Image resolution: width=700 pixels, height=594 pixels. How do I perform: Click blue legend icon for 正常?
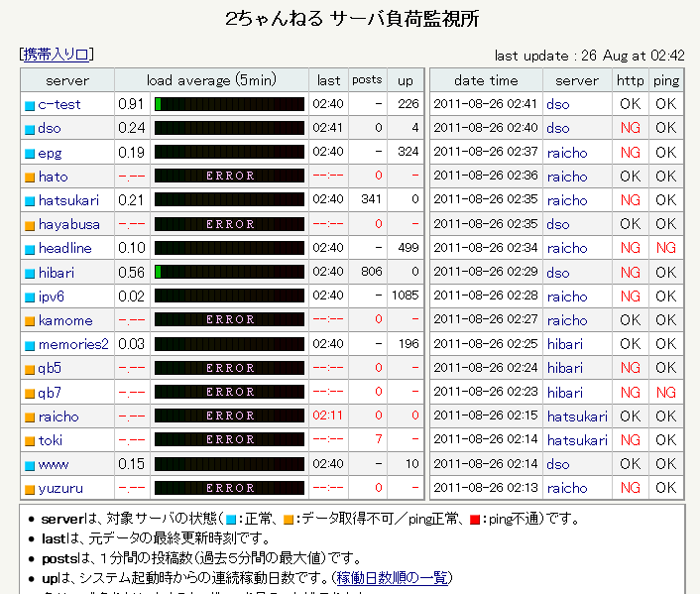(x=231, y=520)
